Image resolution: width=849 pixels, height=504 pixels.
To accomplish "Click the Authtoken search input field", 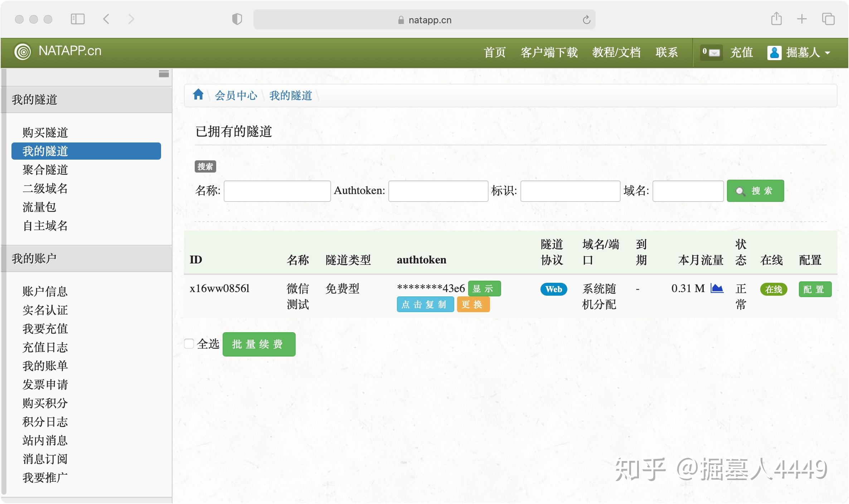I will coord(438,191).
